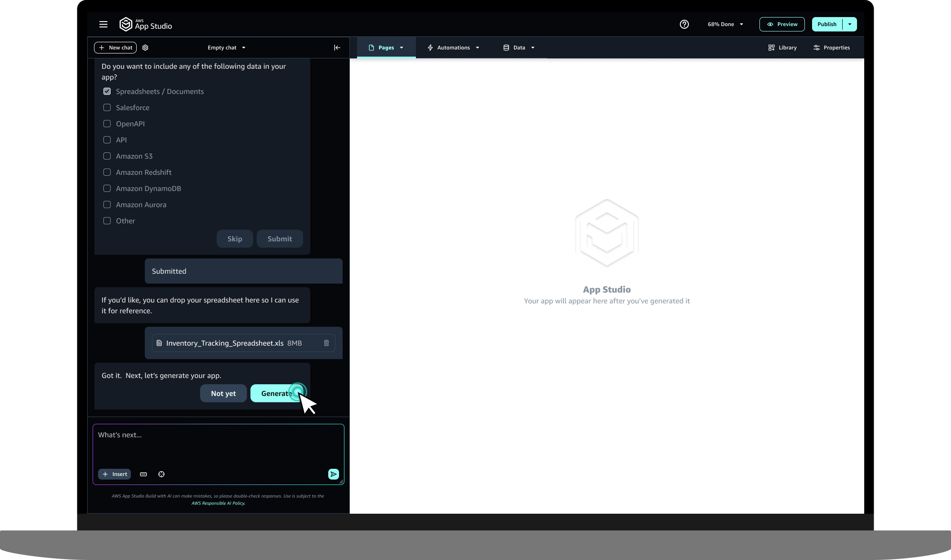Expand the Data dropdown arrow
951x560 pixels.
coord(533,48)
